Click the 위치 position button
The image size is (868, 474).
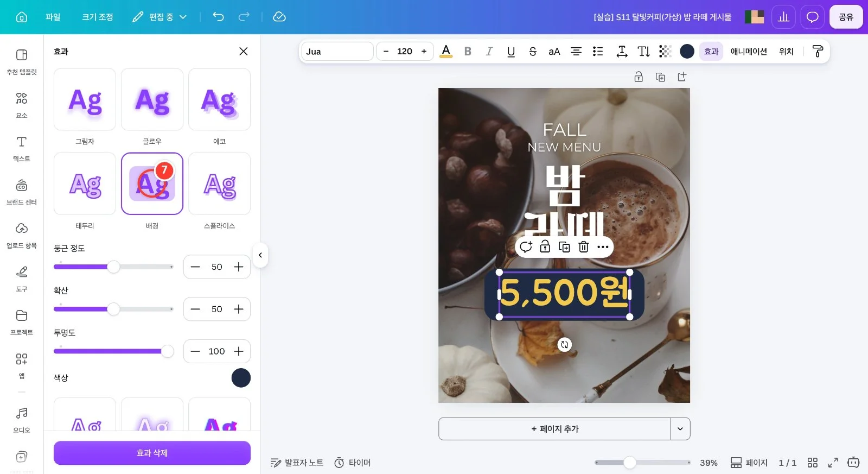pyautogui.click(x=786, y=52)
